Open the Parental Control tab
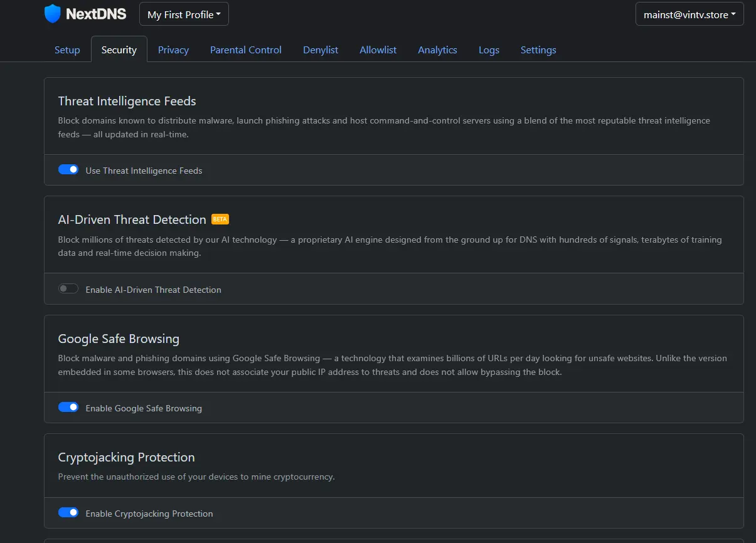The image size is (756, 543). (x=246, y=50)
